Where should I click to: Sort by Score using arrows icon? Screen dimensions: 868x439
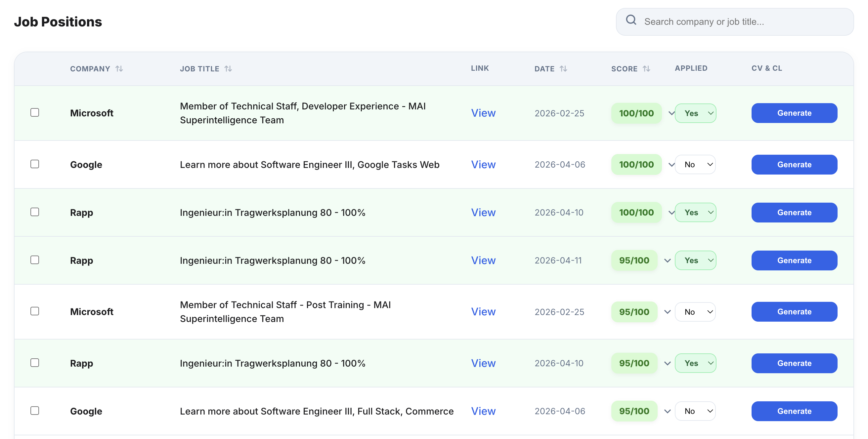pyautogui.click(x=646, y=69)
